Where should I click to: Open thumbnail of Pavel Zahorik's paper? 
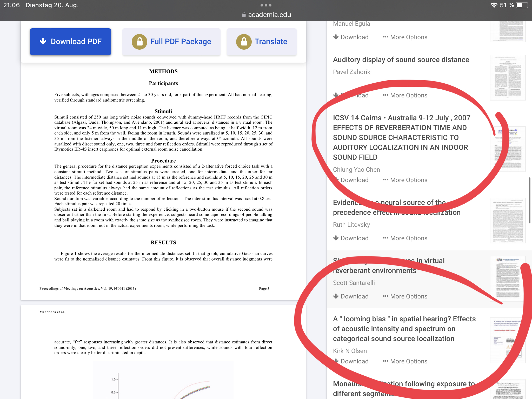[x=508, y=78]
